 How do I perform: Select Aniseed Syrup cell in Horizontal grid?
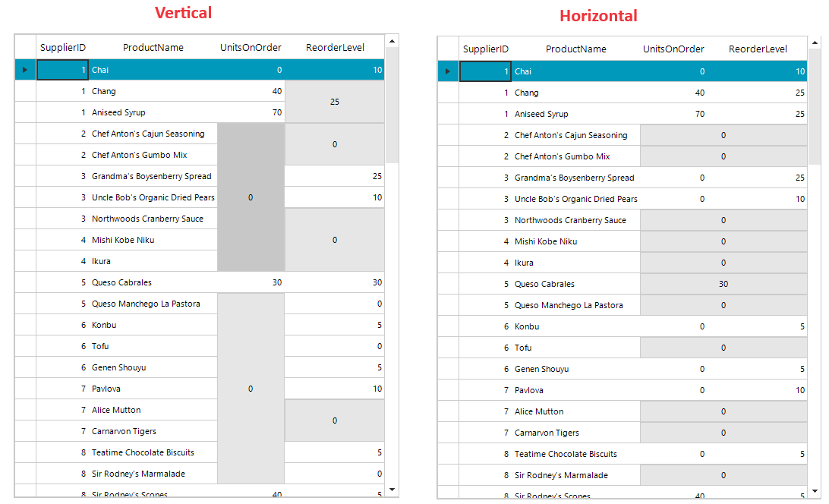click(x=541, y=114)
